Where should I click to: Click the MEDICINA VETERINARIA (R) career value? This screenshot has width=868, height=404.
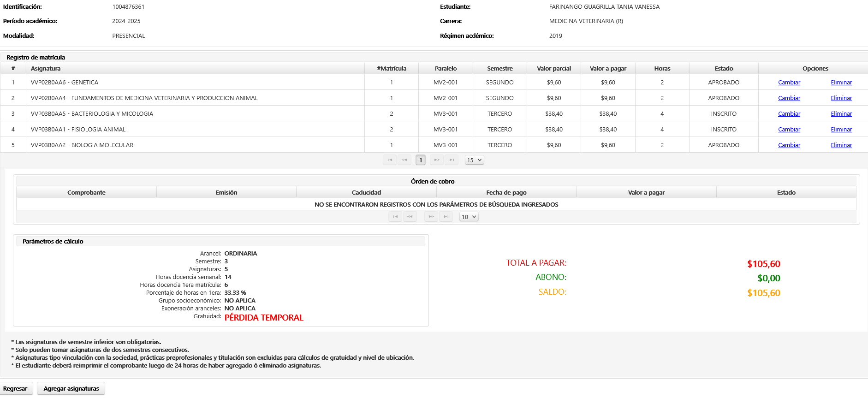586,21
